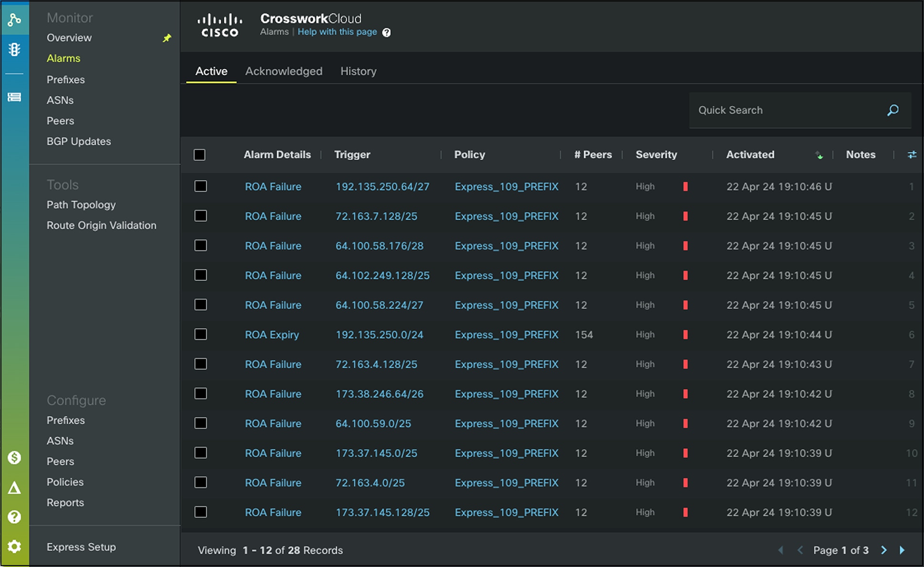This screenshot has width=924, height=567.
Task: Open the ROA Expiry alarm details link
Action: coord(272,335)
